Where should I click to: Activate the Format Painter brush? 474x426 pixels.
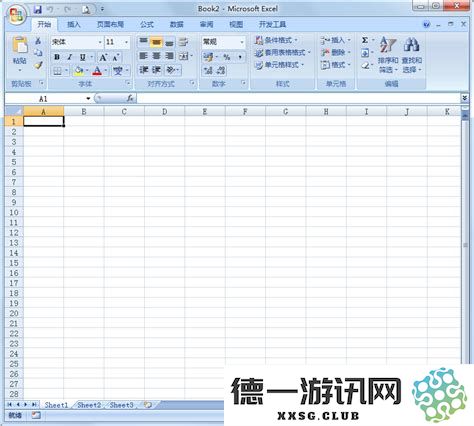coord(38,65)
